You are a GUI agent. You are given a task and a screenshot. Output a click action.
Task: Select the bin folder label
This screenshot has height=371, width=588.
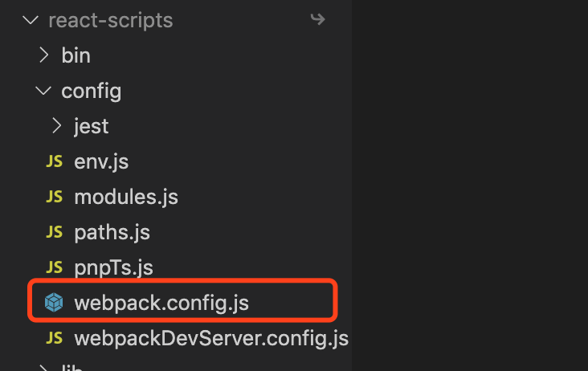(76, 55)
